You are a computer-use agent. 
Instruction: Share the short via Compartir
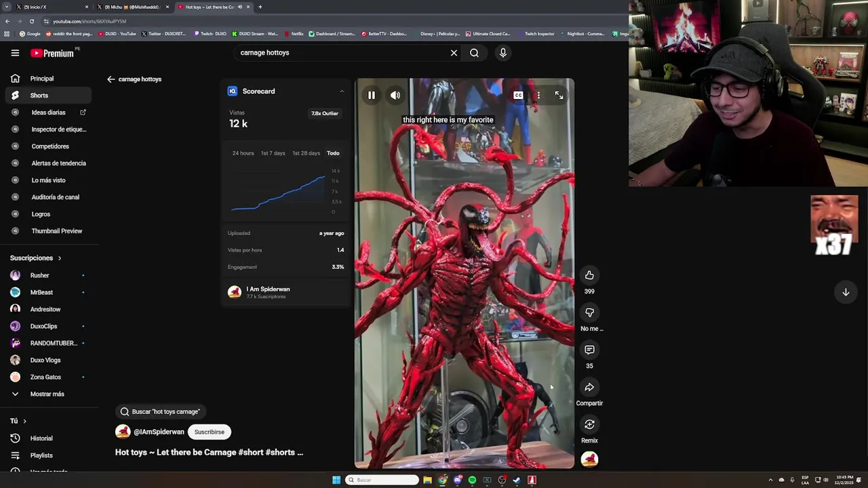pos(589,387)
